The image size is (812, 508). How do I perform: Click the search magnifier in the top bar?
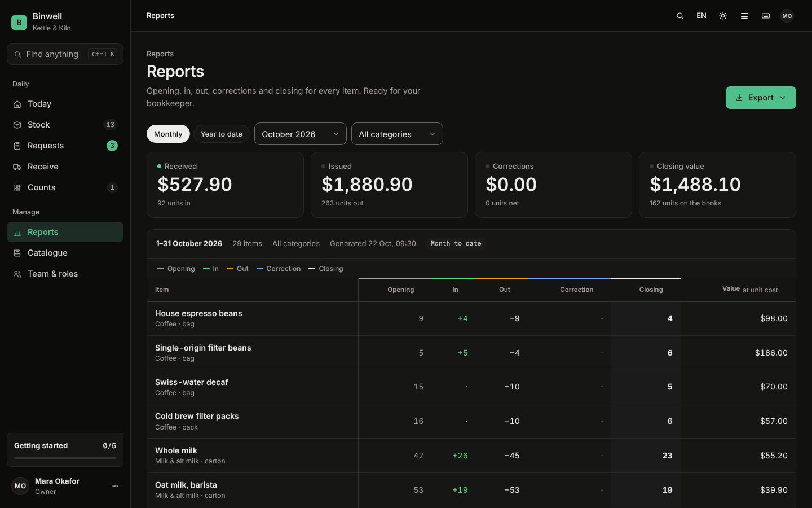(x=680, y=16)
